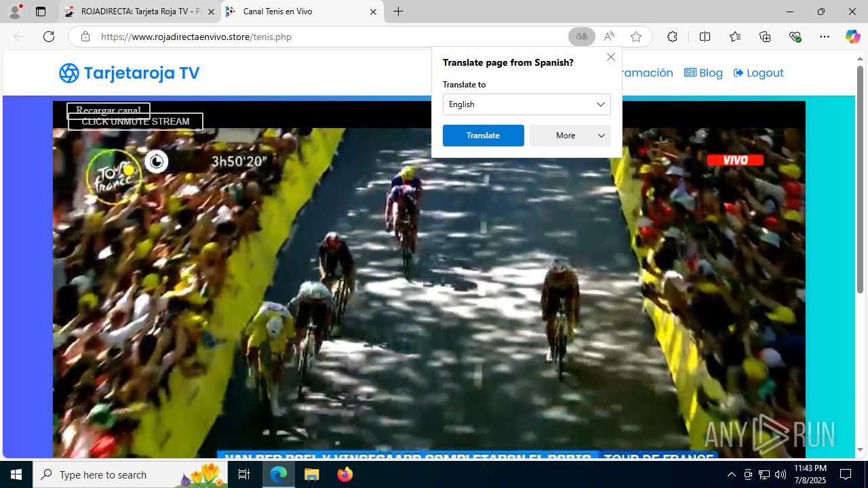Open Edge Settings and more menu
The height and width of the screenshot is (488, 868).
(825, 37)
